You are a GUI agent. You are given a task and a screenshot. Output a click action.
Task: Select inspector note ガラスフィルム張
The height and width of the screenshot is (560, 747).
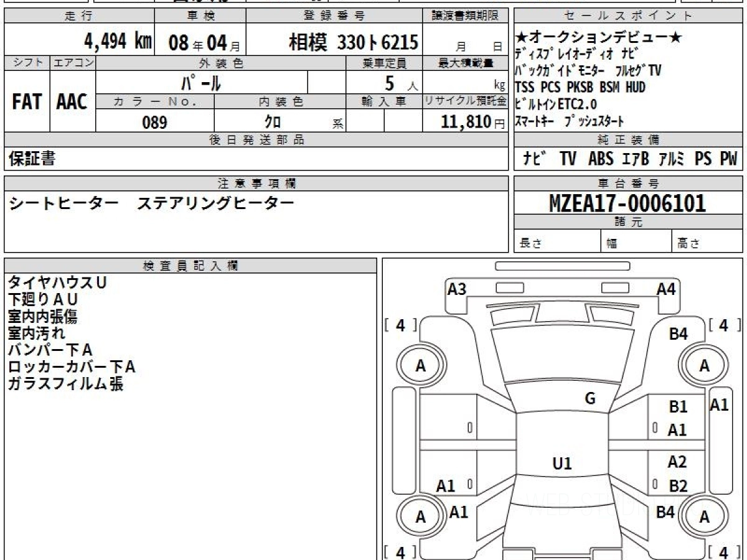coord(65,384)
